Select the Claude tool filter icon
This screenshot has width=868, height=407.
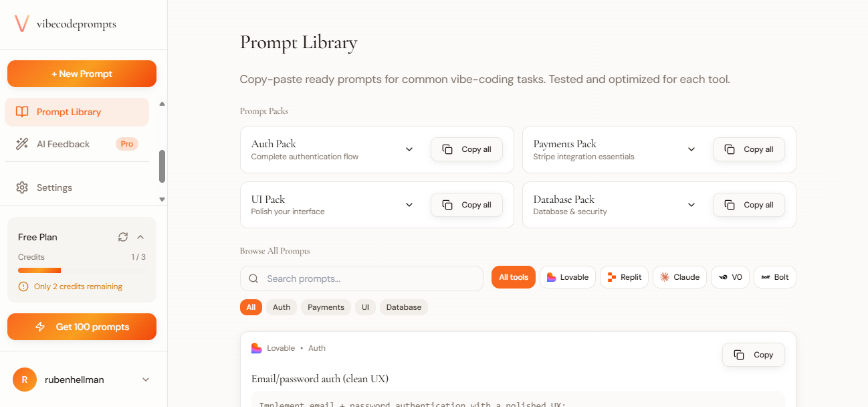tap(665, 276)
